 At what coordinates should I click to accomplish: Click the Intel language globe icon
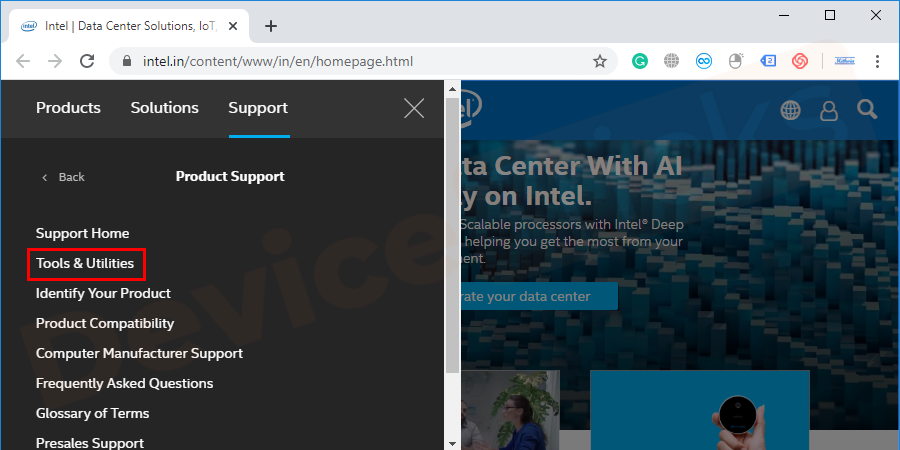click(790, 110)
